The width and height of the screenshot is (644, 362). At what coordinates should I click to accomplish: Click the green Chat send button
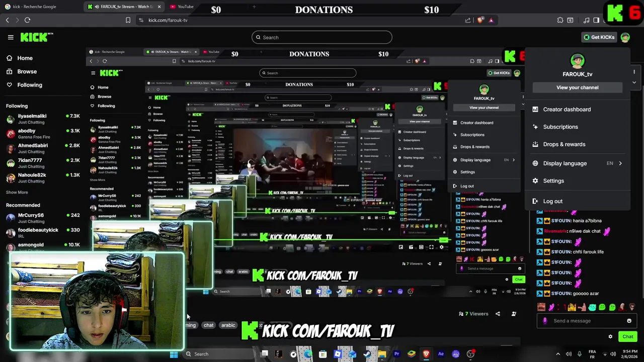(x=628, y=337)
